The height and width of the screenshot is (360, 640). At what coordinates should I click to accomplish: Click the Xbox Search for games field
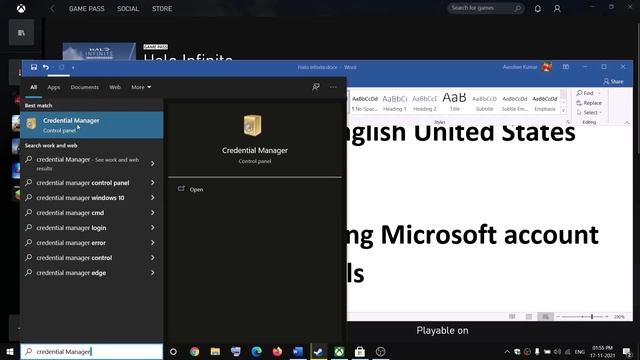pos(486,8)
